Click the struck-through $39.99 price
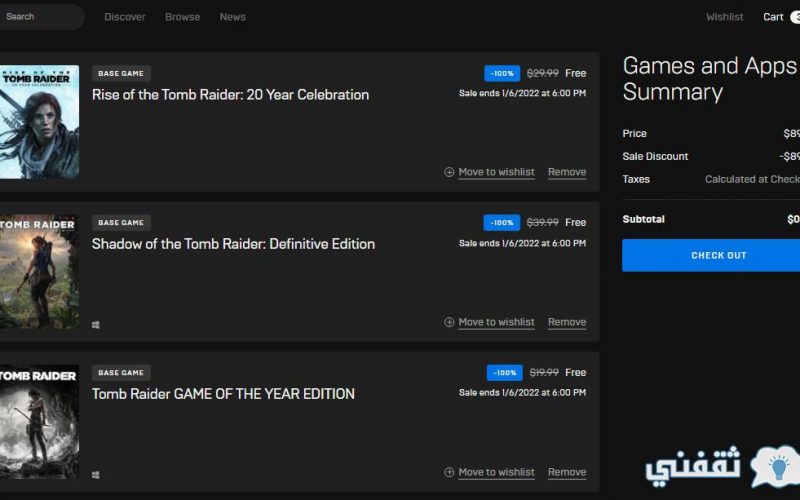The image size is (800, 500). click(x=542, y=222)
